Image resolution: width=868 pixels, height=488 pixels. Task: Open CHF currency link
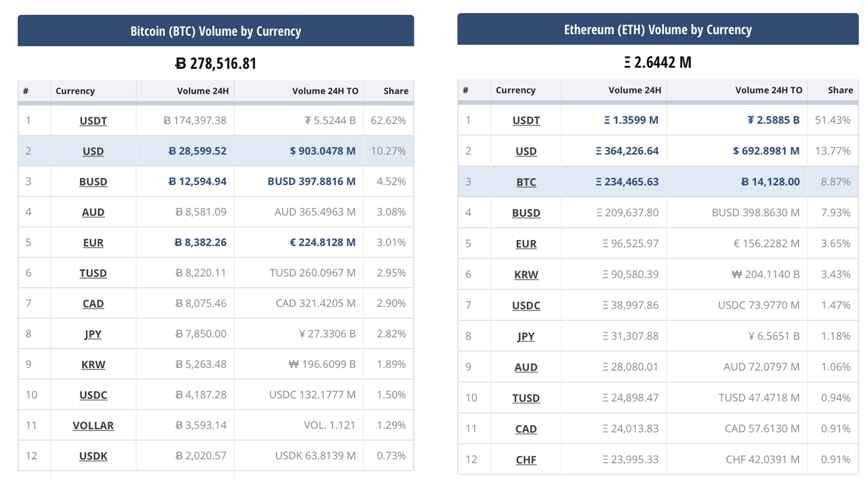click(x=526, y=460)
